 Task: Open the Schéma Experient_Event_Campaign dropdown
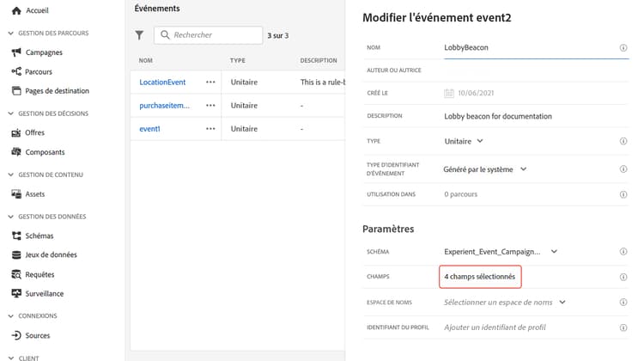point(501,252)
